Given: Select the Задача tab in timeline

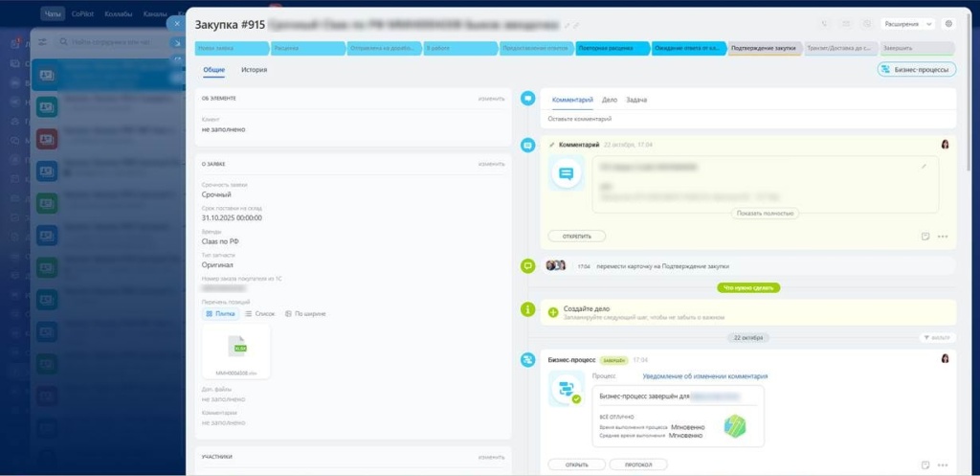Looking at the screenshot, I should pos(636,100).
